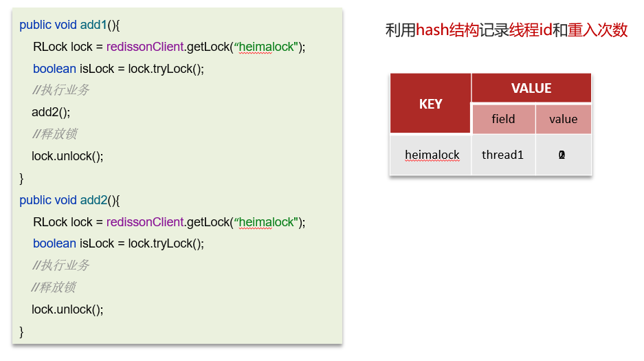Click boolean isLock line in add2
Screen dimensions: 644x361
(118, 243)
